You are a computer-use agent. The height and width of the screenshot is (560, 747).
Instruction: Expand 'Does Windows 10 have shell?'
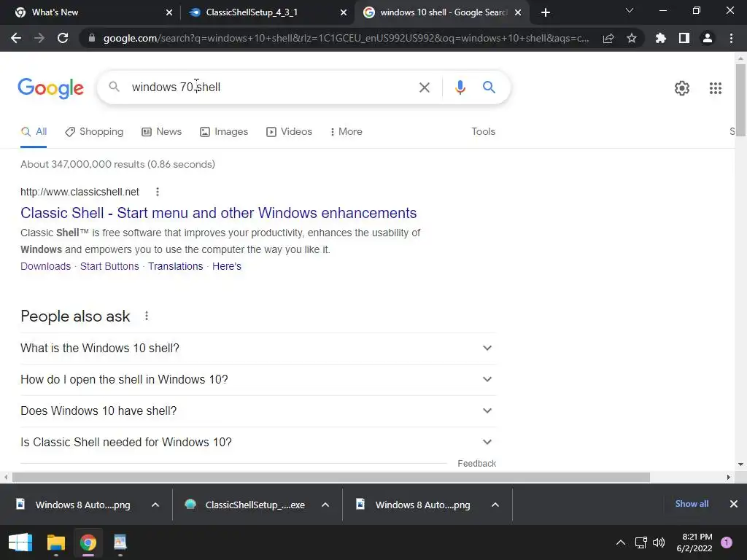258,411
